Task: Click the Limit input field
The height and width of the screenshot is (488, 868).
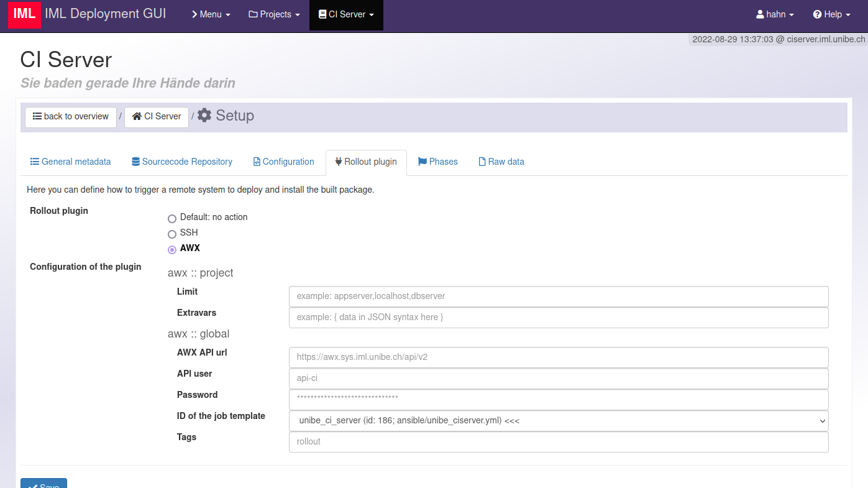Action: point(559,297)
